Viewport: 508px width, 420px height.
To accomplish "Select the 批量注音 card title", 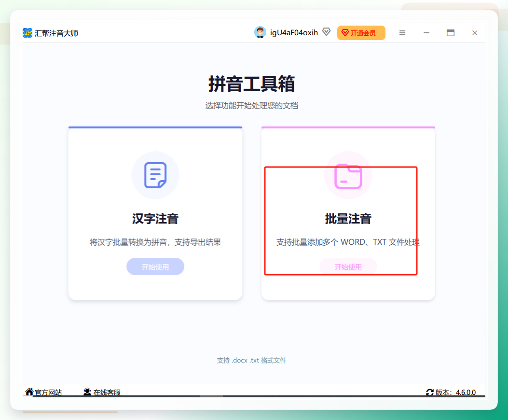I will 348,219.
